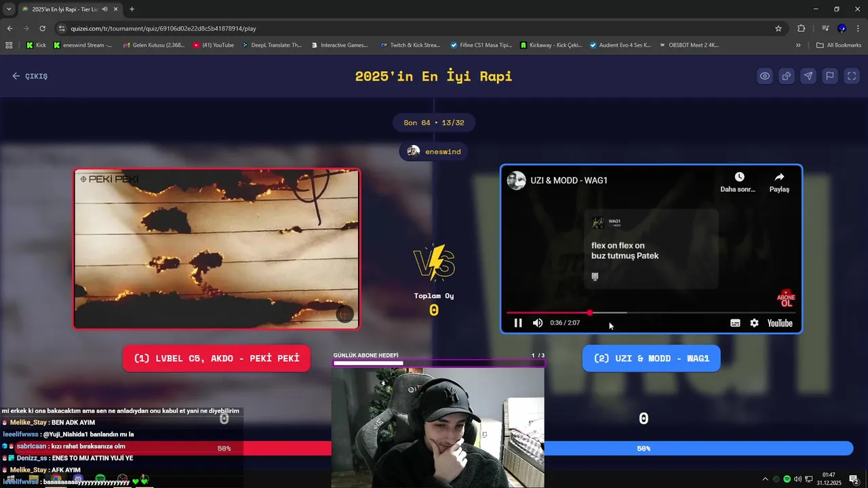Open the DeepL Translate bookmark

click(272, 45)
